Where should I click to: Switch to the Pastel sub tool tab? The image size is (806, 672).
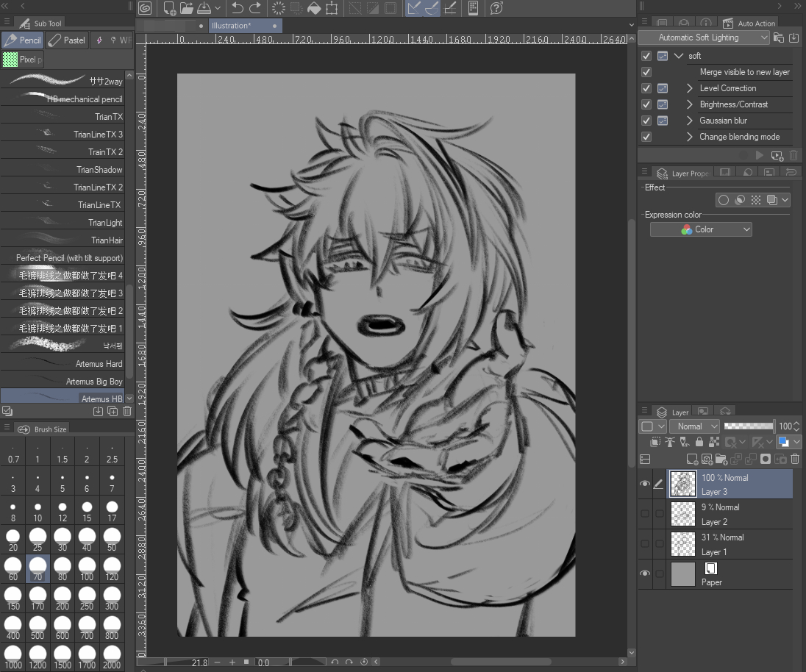click(66, 40)
